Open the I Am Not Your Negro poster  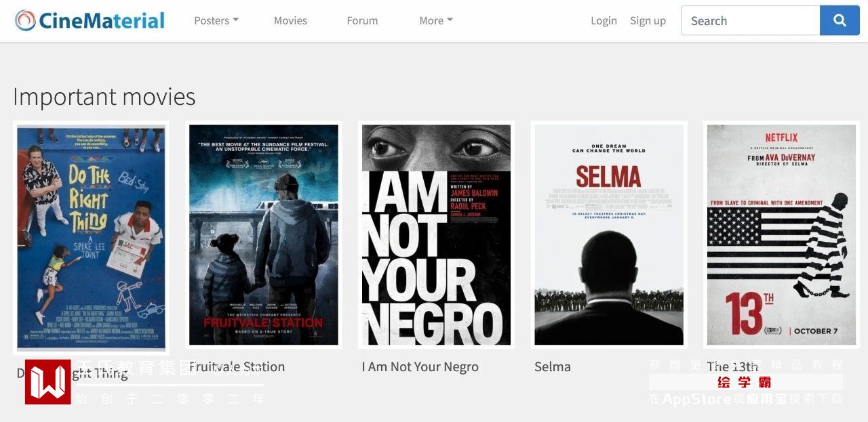click(436, 235)
